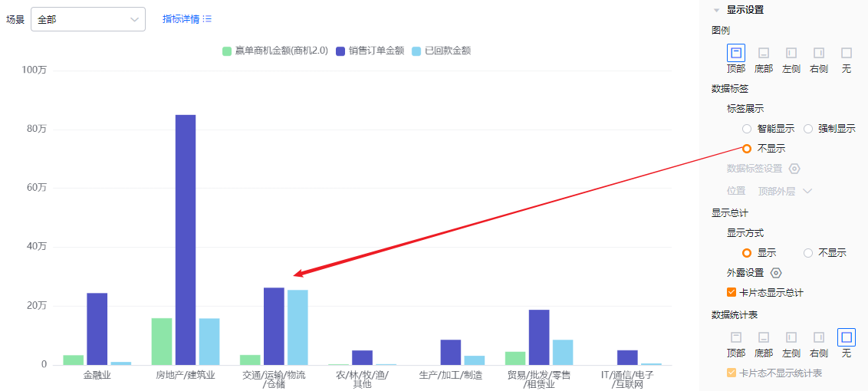Image resolution: width=868 pixels, height=391 pixels.
Task: Place 数据统计表 at 右侧 icon
Action: pos(819,337)
